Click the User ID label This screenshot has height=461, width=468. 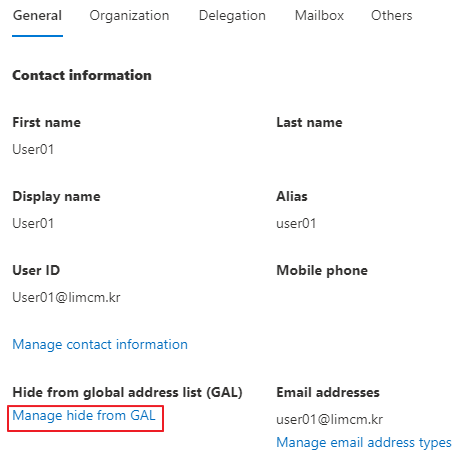pyautogui.click(x=36, y=270)
